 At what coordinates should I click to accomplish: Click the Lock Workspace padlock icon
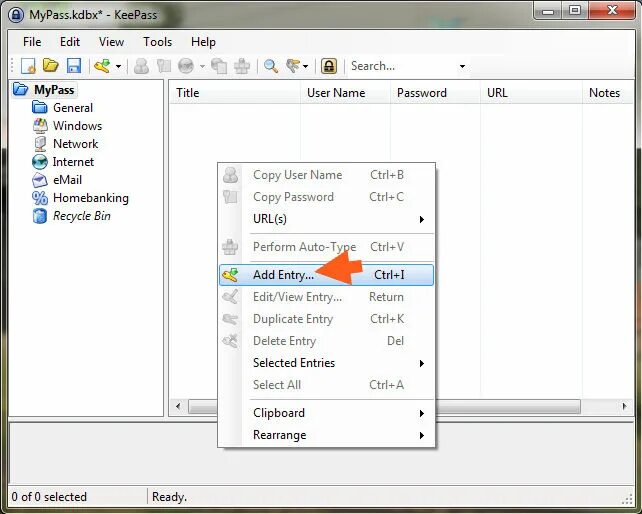coord(329,66)
